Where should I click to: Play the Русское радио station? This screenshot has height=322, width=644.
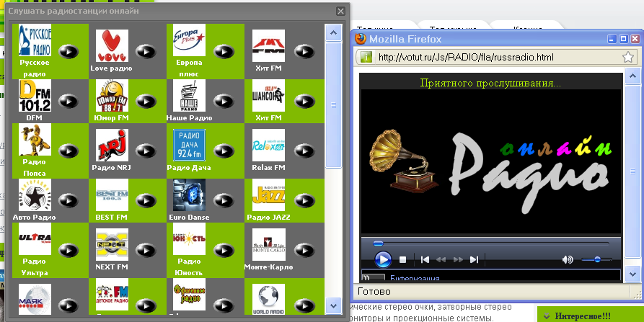[x=69, y=51]
